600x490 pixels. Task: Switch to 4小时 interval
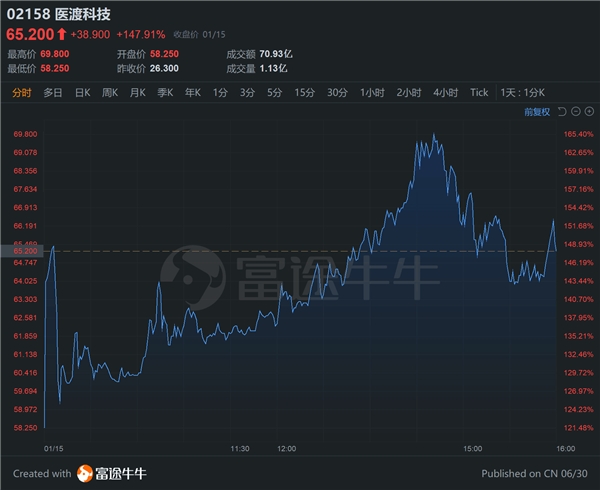446,93
